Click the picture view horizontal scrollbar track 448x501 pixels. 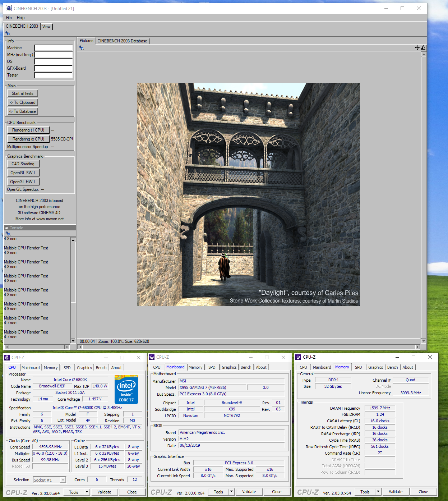tap(249, 347)
